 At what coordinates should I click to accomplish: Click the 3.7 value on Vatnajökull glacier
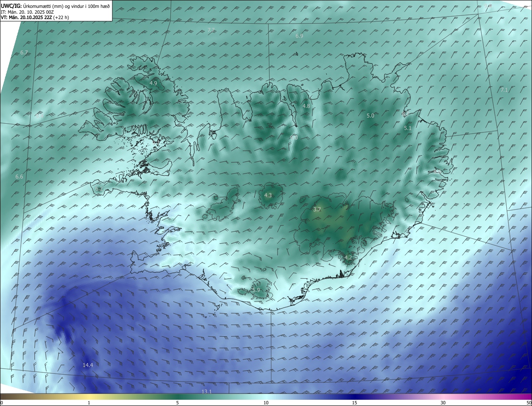point(317,210)
